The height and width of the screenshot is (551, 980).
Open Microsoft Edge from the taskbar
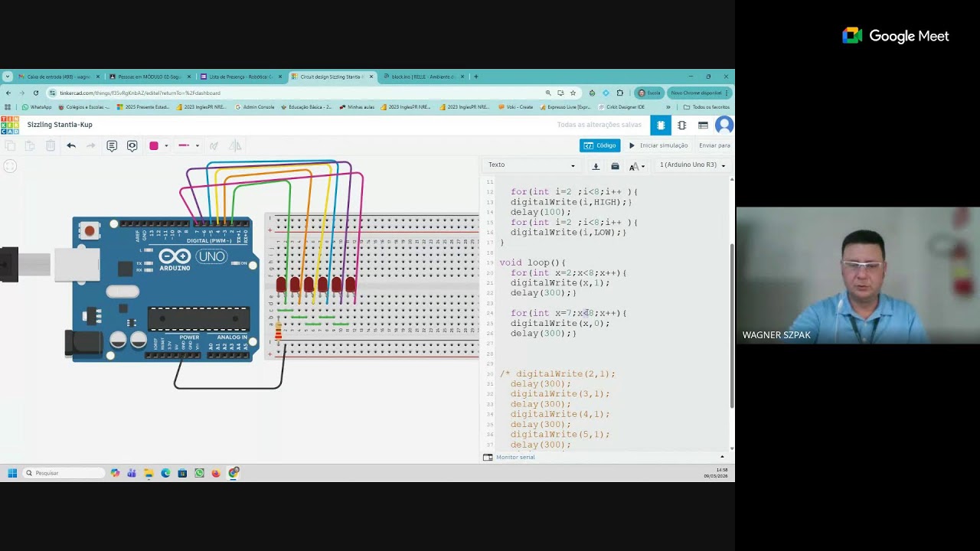coord(165,473)
